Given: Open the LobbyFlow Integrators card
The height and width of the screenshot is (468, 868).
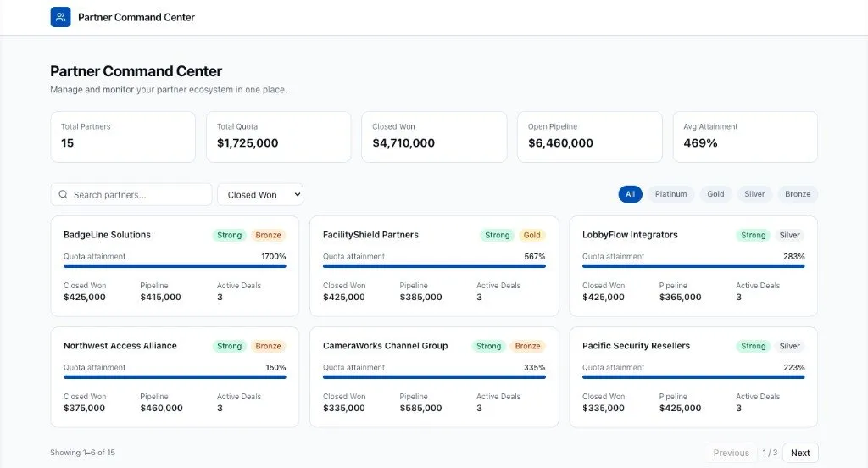Looking at the screenshot, I should [693, 266].
